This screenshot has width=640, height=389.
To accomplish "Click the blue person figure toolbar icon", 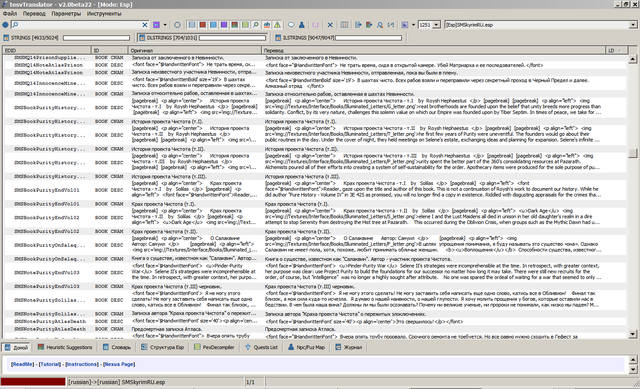I will [302, 25].
